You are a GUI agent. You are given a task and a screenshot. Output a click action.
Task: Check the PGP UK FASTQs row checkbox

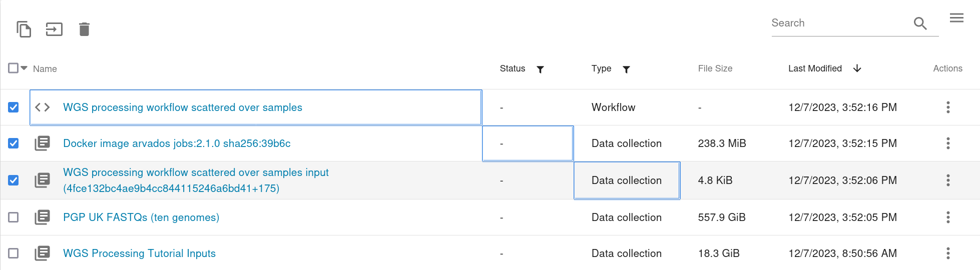[x=14, y=217]
